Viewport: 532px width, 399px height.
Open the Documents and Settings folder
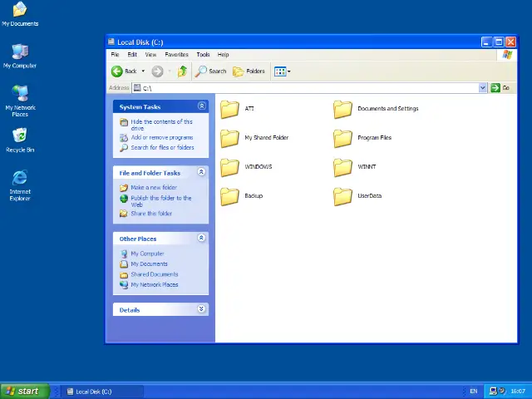click(x=342, y=109)
